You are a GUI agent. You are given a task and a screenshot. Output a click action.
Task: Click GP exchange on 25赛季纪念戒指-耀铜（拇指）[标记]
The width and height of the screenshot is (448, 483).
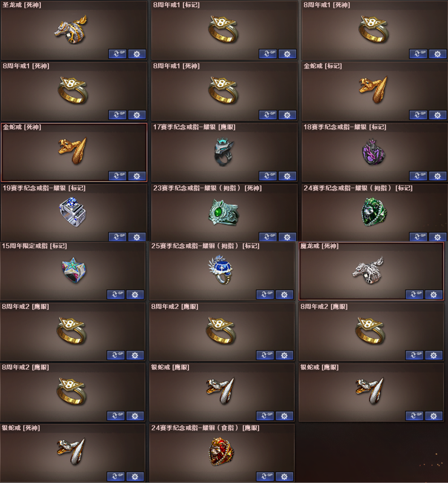[265, 295]
